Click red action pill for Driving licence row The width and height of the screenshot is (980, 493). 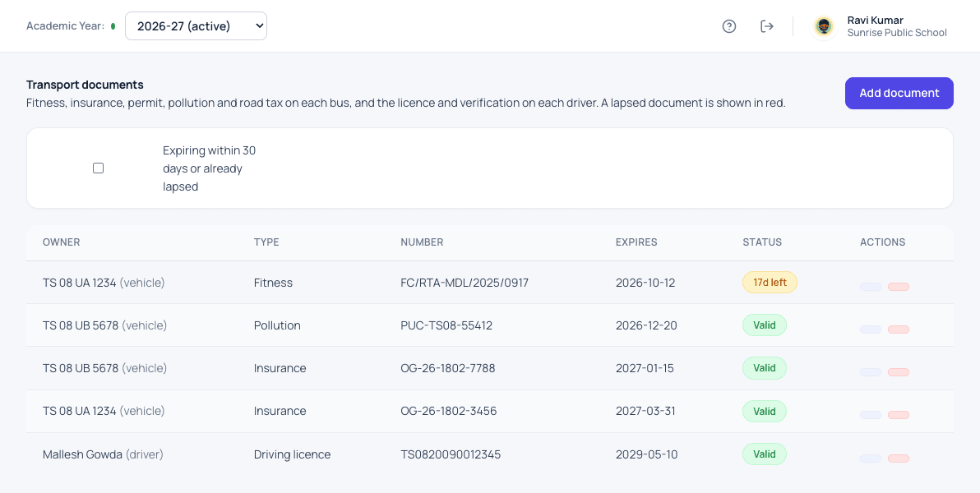pos(899,458)
